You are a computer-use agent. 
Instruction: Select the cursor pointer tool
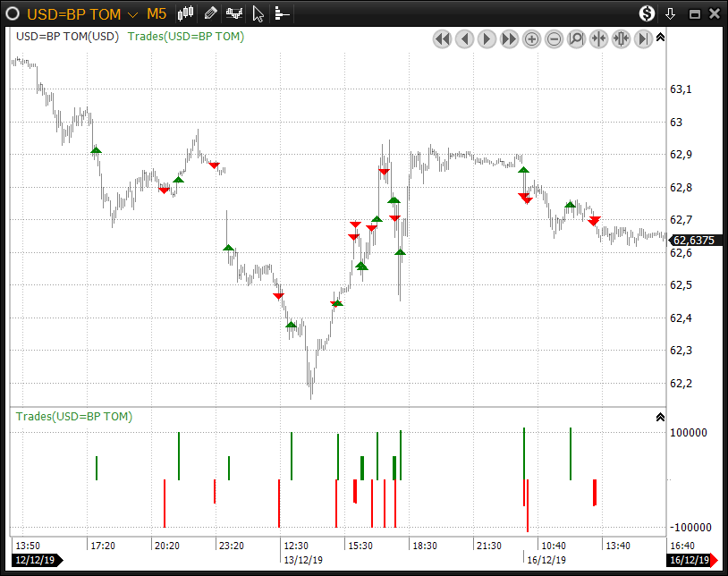[x=258, y=13]
